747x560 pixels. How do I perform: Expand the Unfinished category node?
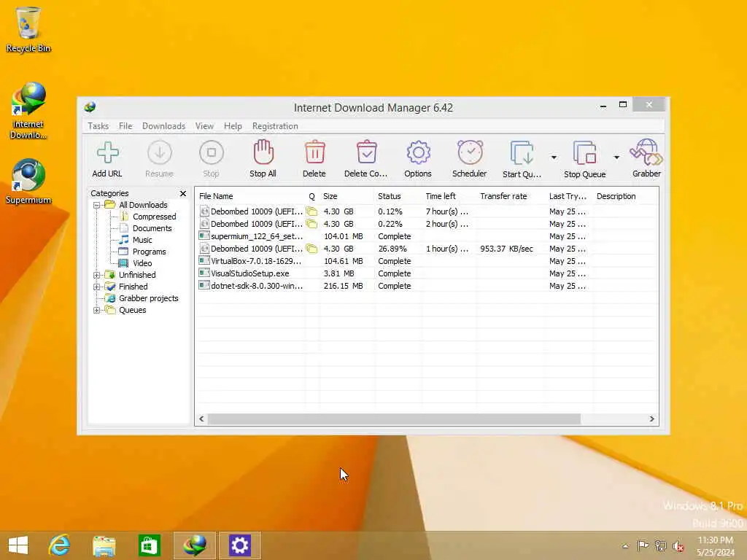(97, 275)
